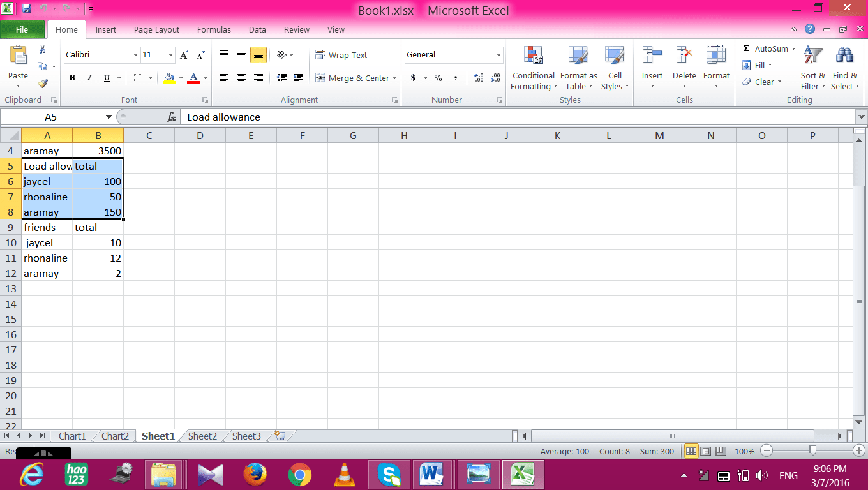Toggle Top Align
The image size is (868, 490).
(224, 56)
